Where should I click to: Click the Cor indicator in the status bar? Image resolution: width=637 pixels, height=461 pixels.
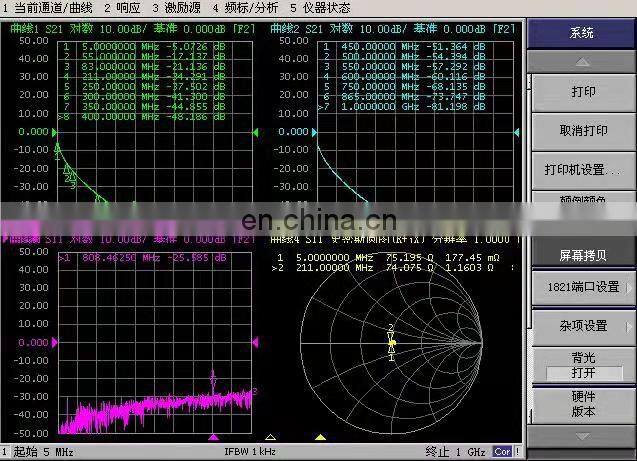pyautogui.click(x=503, y=452)
